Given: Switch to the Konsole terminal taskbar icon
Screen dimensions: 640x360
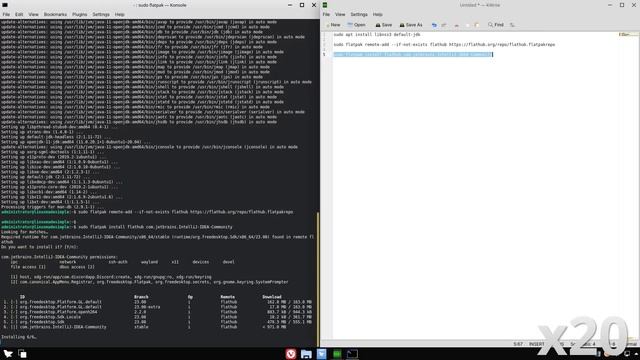Looking at the screenshot, I should [x=352, y=354].
